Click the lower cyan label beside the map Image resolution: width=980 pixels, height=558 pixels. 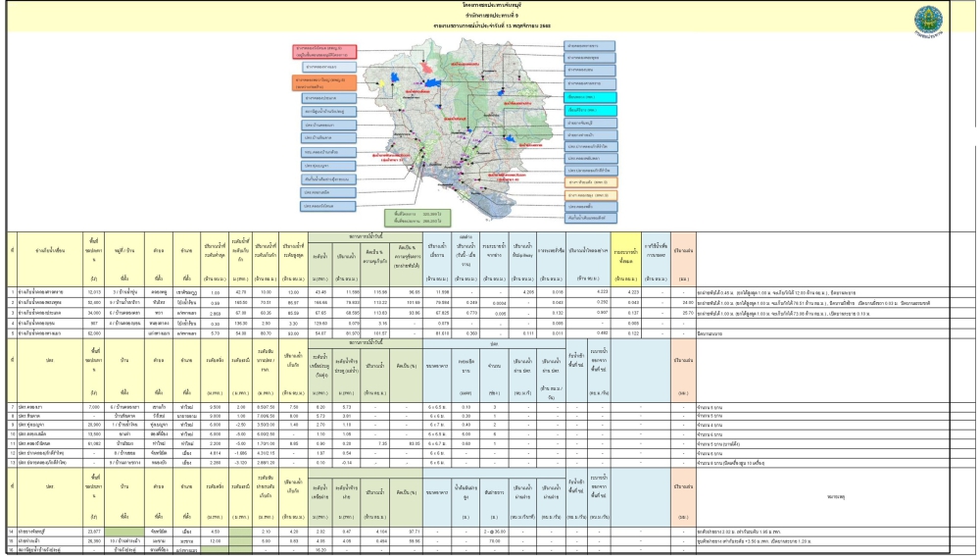tap(590, 110)
